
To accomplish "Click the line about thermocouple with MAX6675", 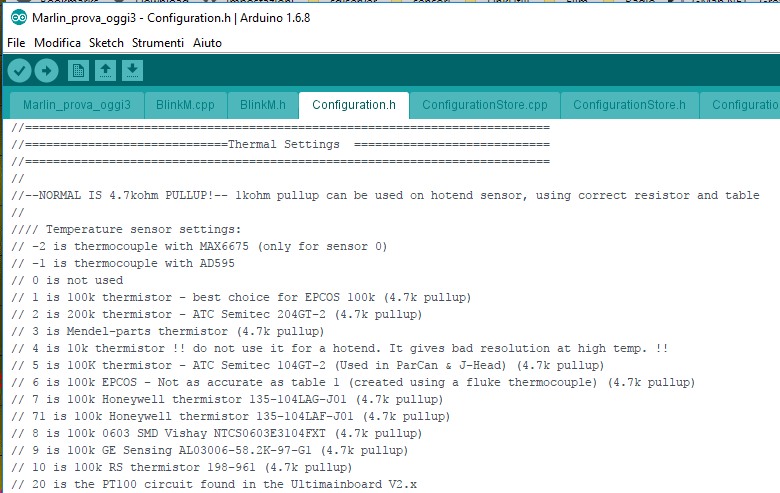I will [199, 246].
